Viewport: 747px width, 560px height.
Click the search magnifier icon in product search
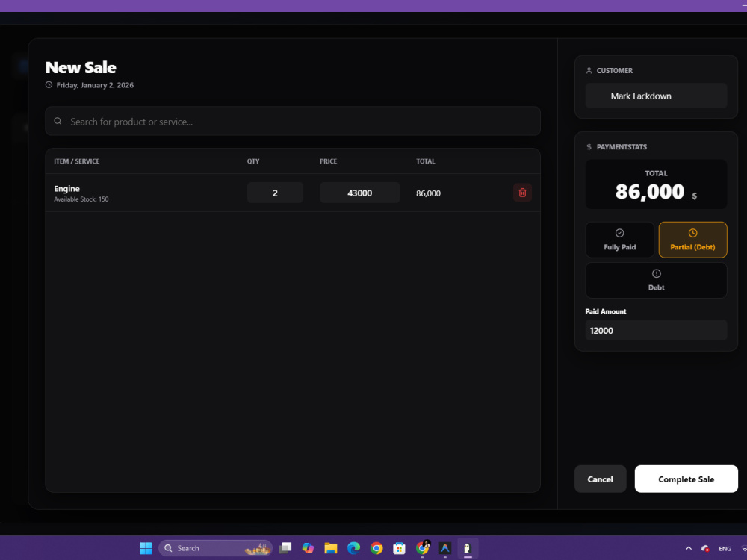click(x=58, y=122)
